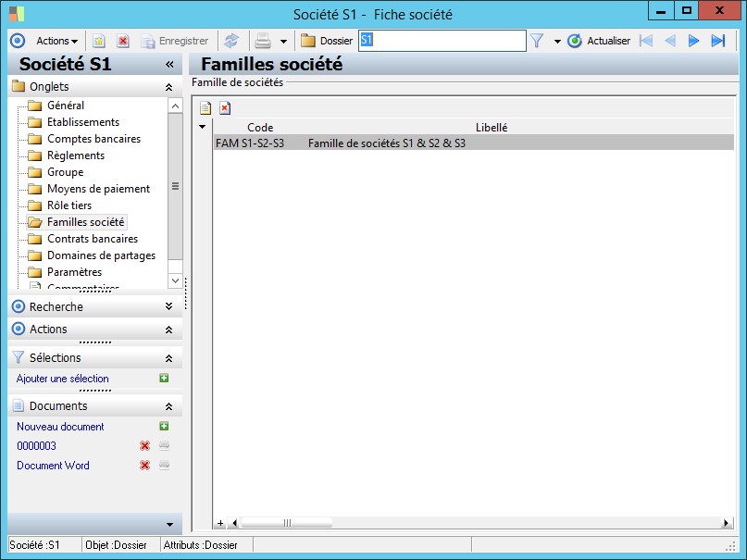The width and height of the screenshot is (747, 560).
Task: Open the Actions dropdown in toolbar
Action: point(56,41)
